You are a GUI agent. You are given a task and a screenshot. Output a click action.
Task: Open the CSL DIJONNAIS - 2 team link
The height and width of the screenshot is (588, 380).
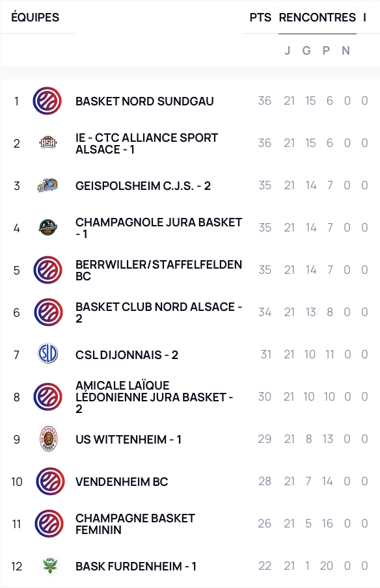(127, 354)
